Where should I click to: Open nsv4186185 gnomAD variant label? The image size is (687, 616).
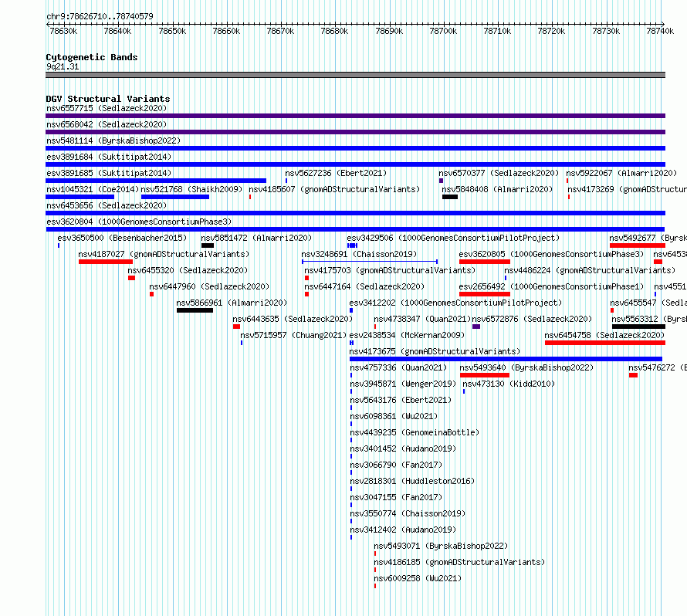click(459, 562)
